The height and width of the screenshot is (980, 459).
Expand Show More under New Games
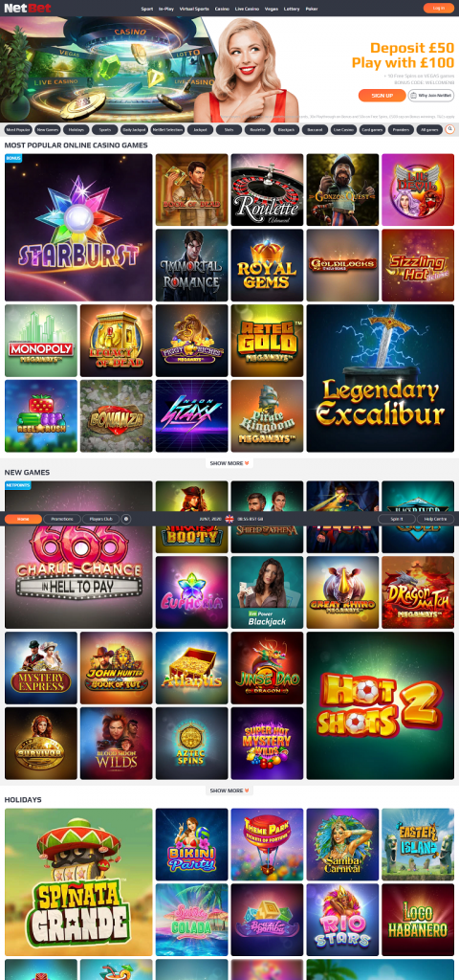point(229,791)
